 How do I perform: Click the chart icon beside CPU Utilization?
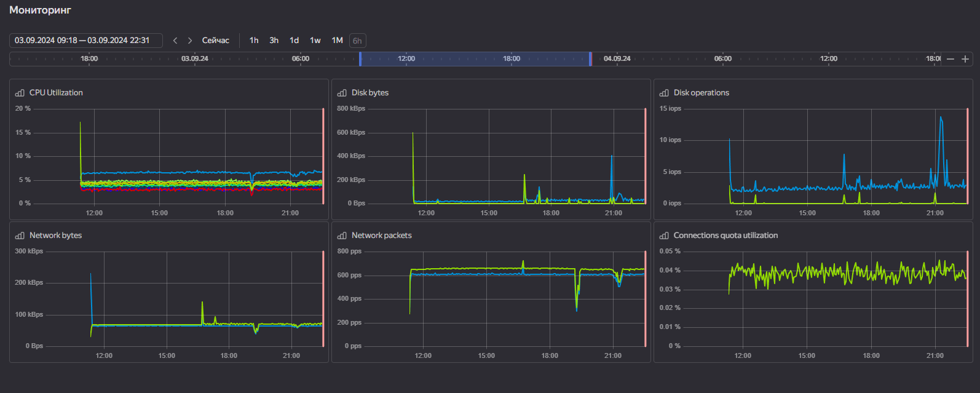pyautogui.click(x=20, y=93)
